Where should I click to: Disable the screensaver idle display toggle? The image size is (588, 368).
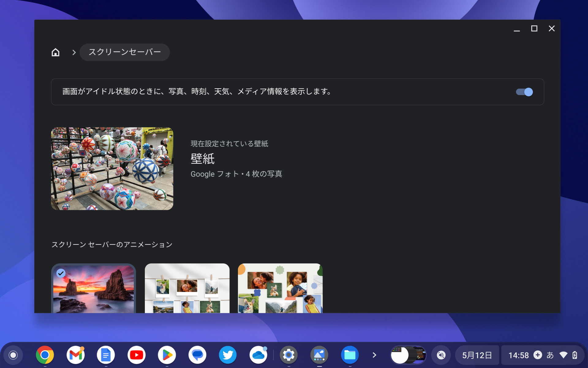[x=524, y=92]
